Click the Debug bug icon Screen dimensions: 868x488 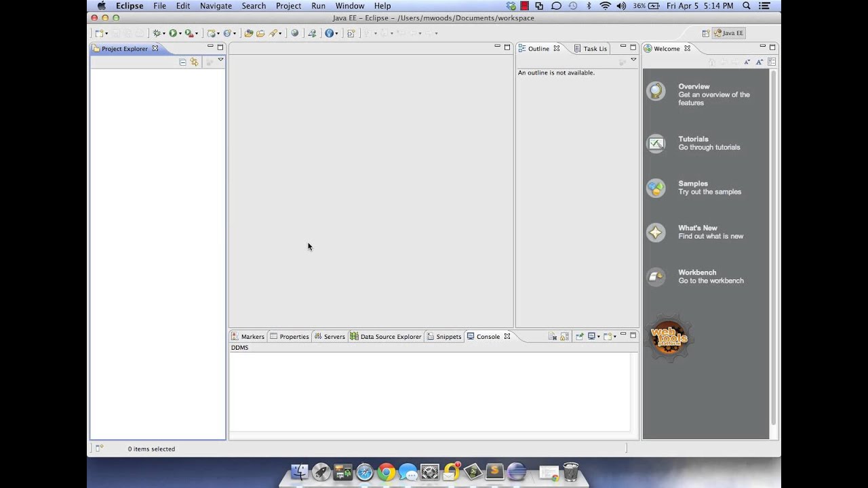(x=157, y=33)
